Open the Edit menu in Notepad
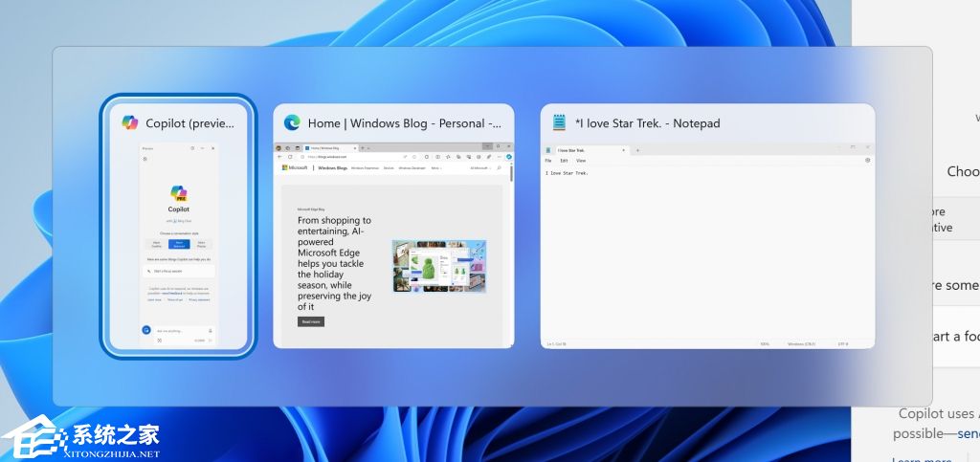This screenshot has width=980, height=462. click(564, 161)
